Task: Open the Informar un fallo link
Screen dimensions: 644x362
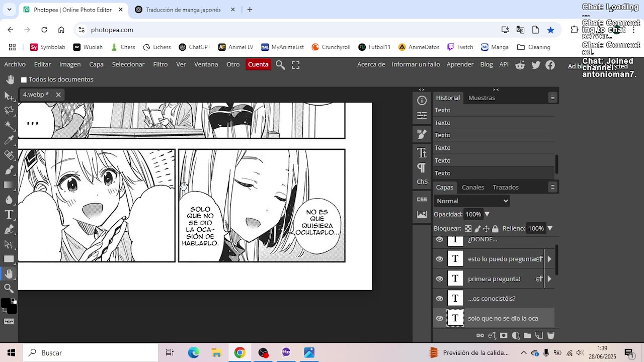Action: click(416, 64)
